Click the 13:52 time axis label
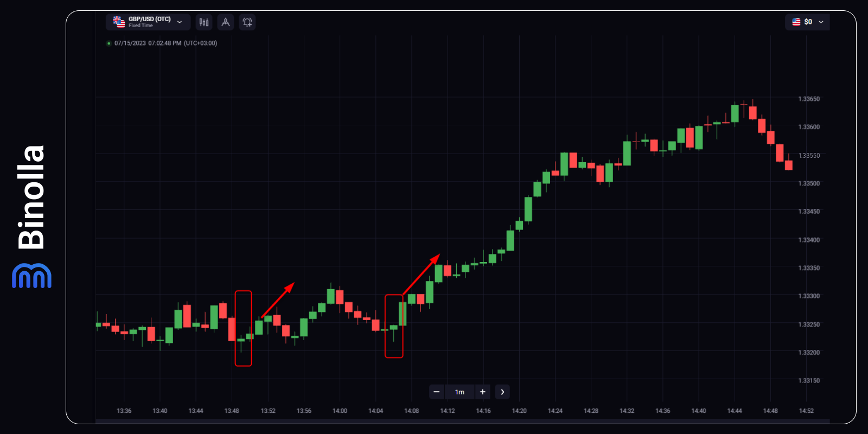 268,411
